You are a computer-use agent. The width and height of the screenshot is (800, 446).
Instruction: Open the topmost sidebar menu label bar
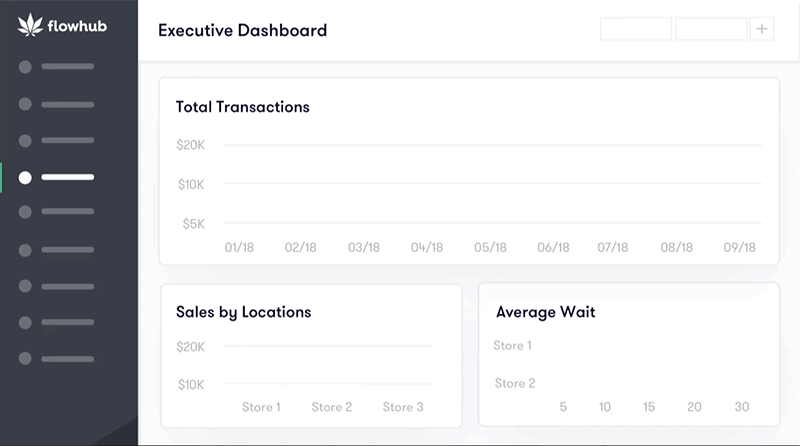coord(68,67)
